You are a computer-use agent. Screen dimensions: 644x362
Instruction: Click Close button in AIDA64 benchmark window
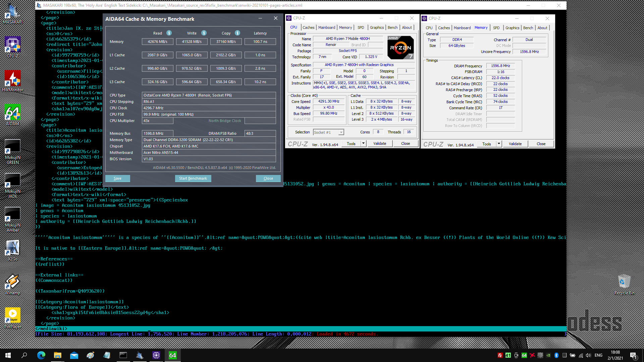click(x=268, y=178)
